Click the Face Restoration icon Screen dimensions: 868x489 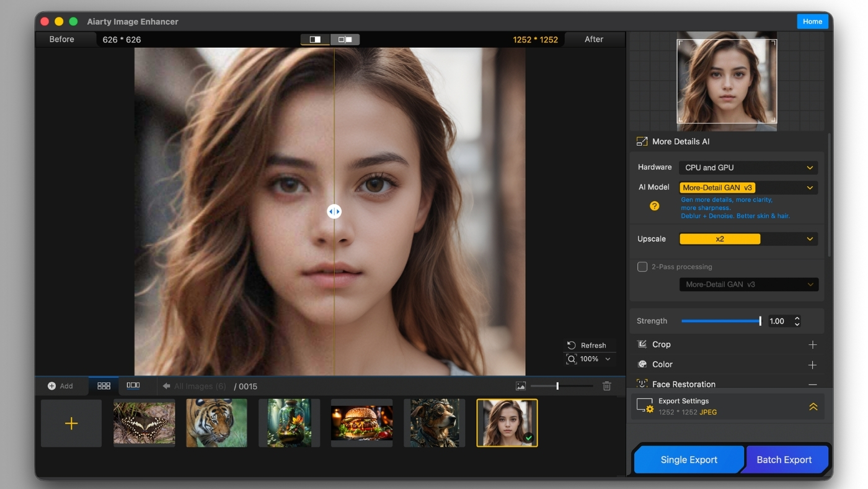click(642, 384)
